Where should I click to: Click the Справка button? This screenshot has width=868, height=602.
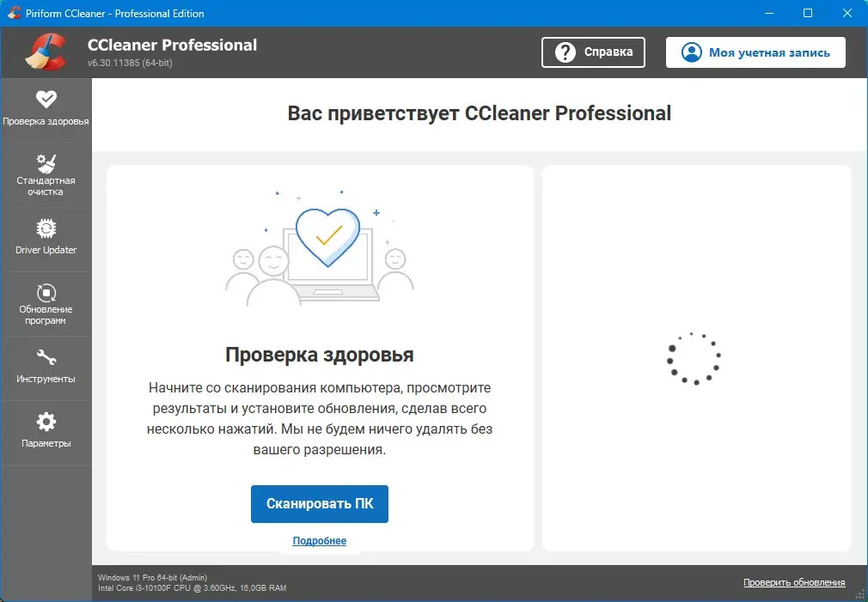click(593, 52)
